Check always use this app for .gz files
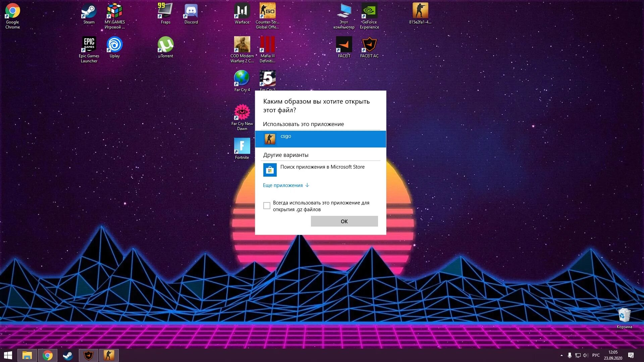This screenshot has width=644, height=362. coord(267,206)
